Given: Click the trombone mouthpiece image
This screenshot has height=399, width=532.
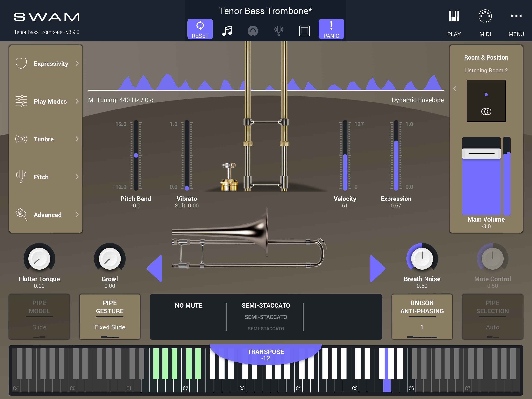Looking at the screenshot, I should click(x=229, y=177).
